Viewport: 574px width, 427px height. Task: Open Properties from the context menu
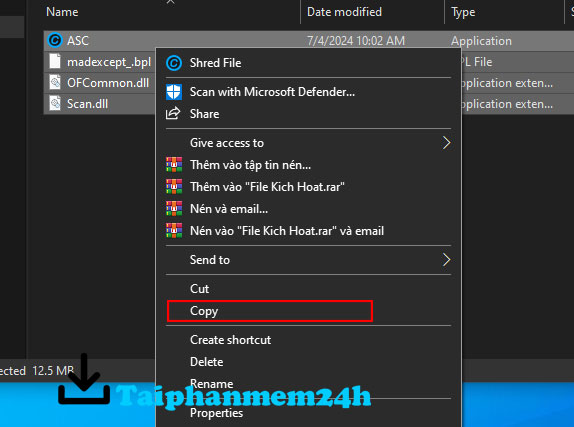coord(216,413)
